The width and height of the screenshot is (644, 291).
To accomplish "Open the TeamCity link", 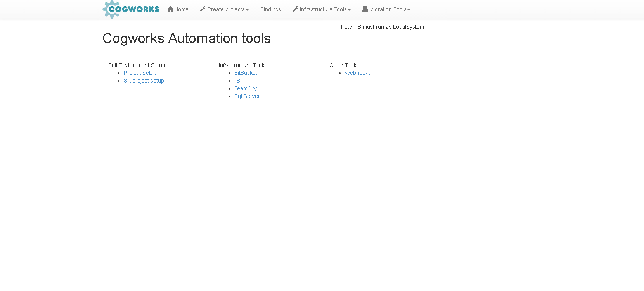I will 246,88.
